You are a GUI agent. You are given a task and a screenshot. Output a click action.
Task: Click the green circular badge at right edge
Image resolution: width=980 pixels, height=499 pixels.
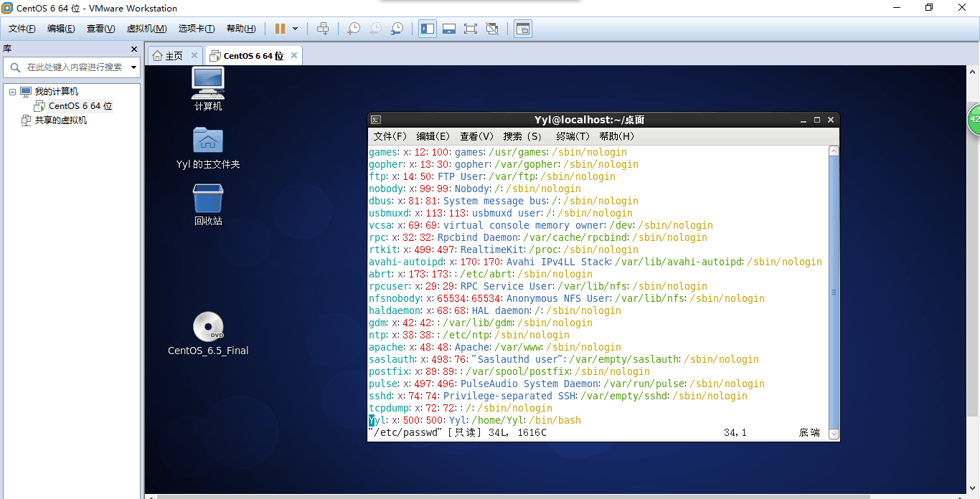[x=974, y=120]
